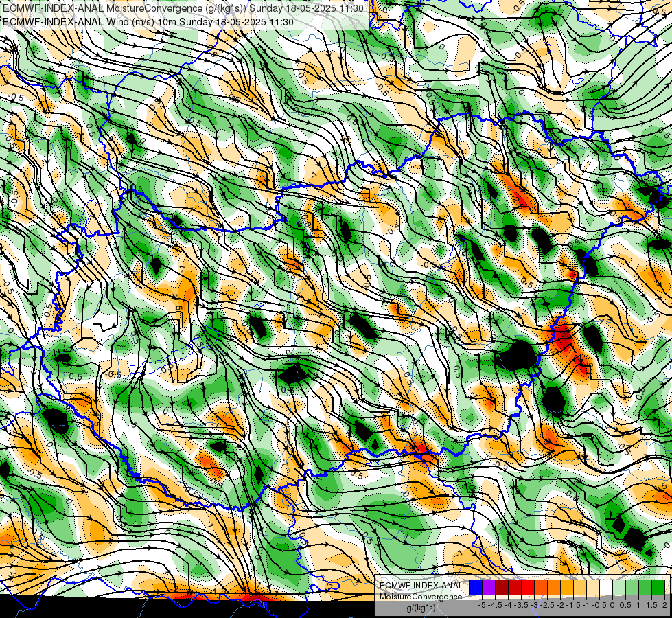The image size is (672, 618).
Task: Click the -3.5 tick label in legend
Action: (x=522, y=605)
